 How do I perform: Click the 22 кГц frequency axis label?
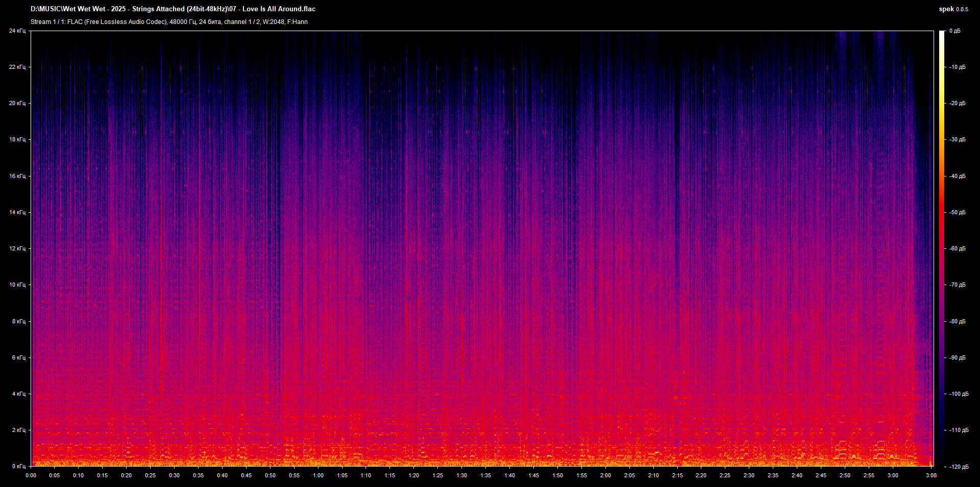point(17,67)
